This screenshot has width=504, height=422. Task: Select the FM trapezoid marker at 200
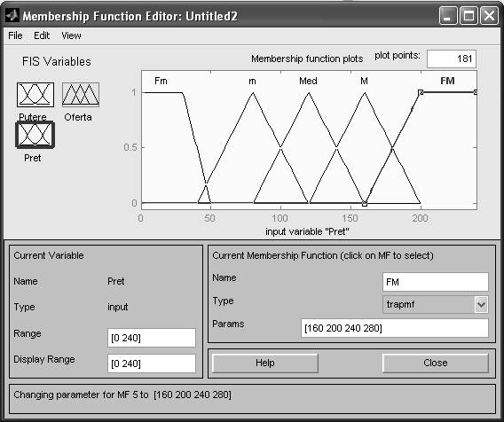[421, 92]
